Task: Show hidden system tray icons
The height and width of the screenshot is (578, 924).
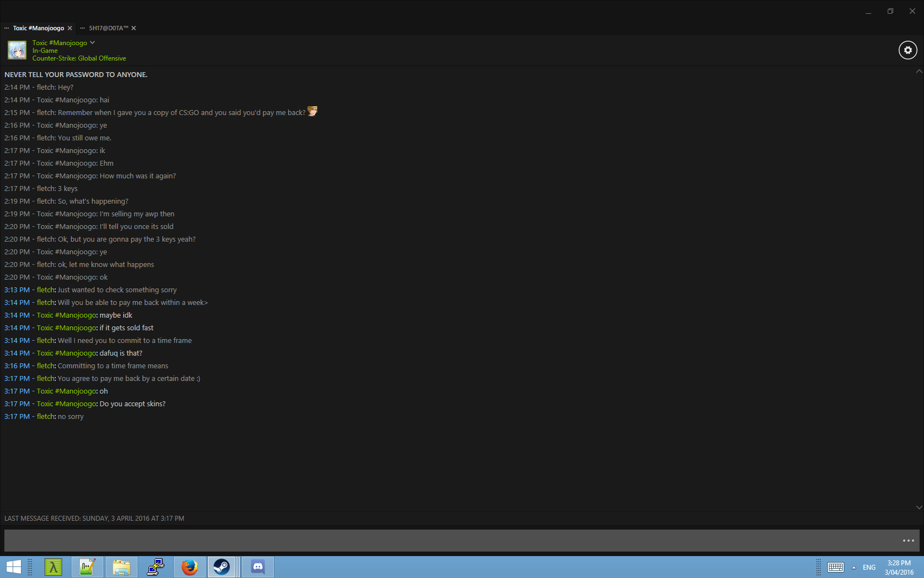Action: pos(854,568)
